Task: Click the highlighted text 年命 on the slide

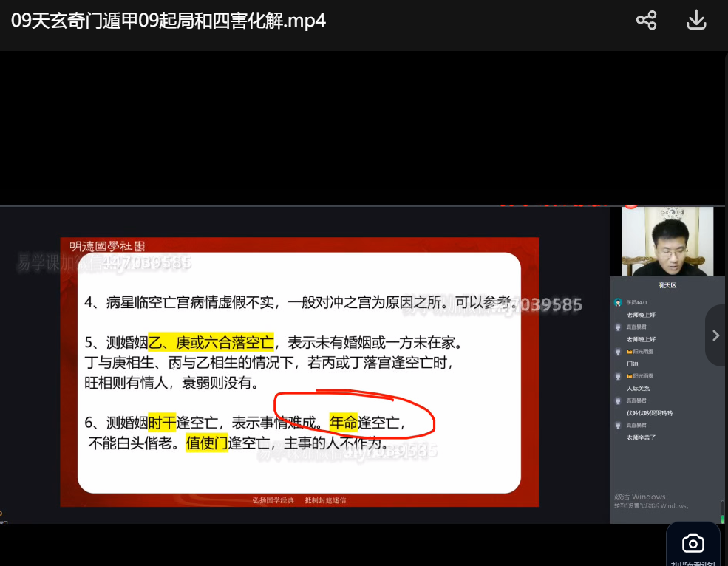Action: coord(344,423)
